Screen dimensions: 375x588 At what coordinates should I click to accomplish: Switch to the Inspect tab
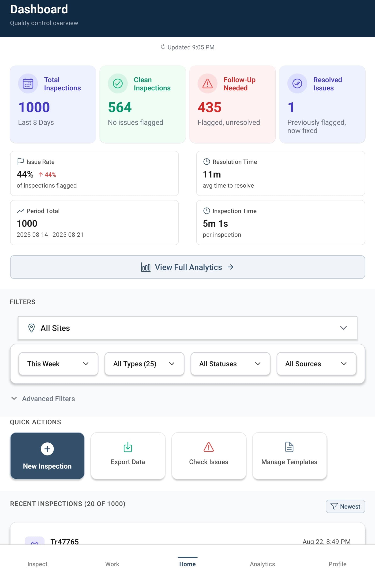(x=37, y=564)
